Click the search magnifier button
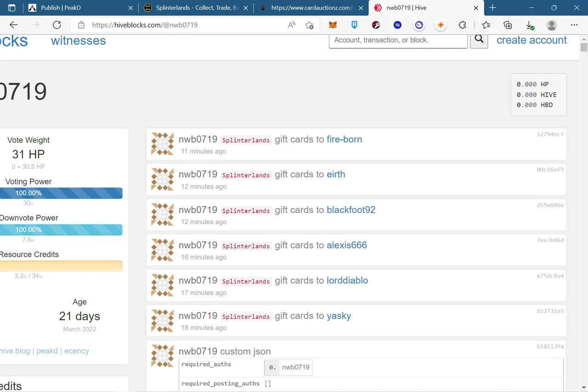 [479, 40]
